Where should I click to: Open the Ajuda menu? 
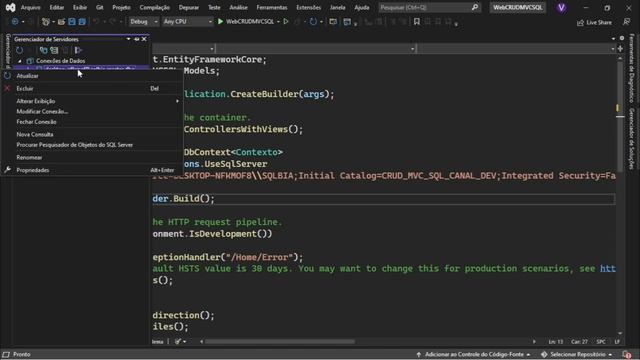362,7
